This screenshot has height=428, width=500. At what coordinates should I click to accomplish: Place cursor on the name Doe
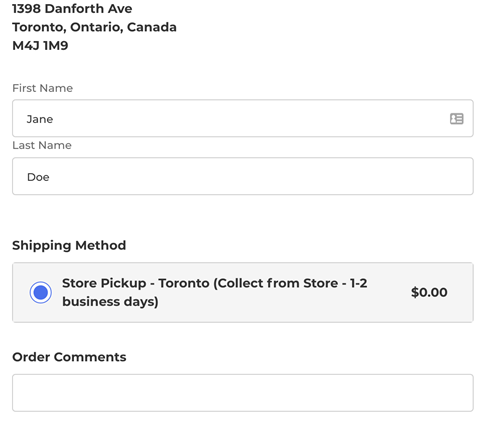tap(38, 177)
